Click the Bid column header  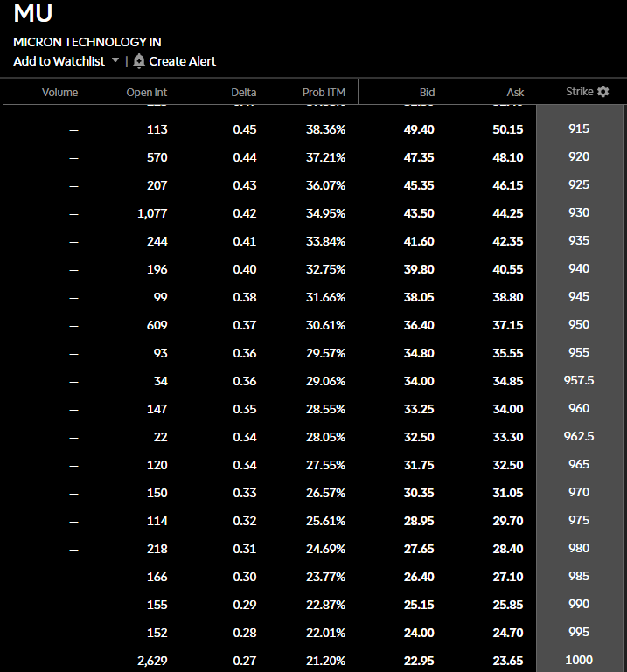[427, 92]
